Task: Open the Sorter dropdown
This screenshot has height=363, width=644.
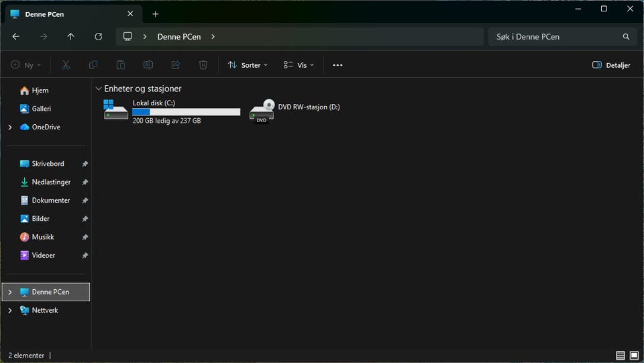Action: click(x=248, y=65)
